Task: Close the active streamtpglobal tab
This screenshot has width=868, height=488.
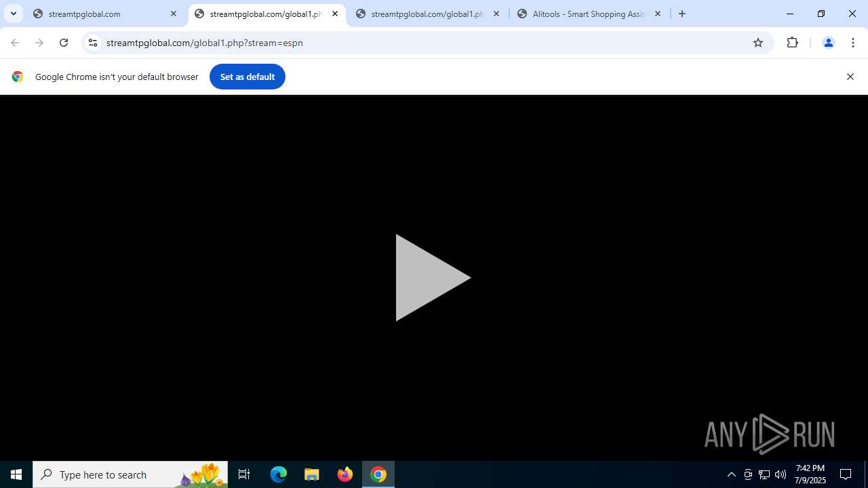Action: pyautogui.click(x=335, y=14)
